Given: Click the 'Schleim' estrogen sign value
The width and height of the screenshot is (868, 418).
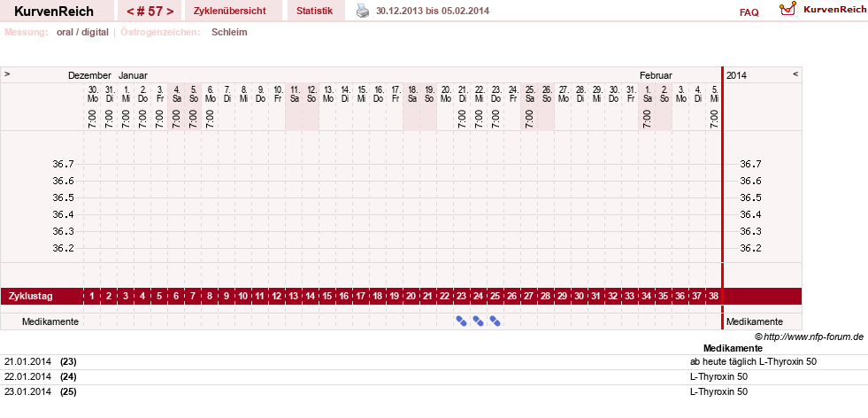Looking at the screenshot, I should 229,32.
